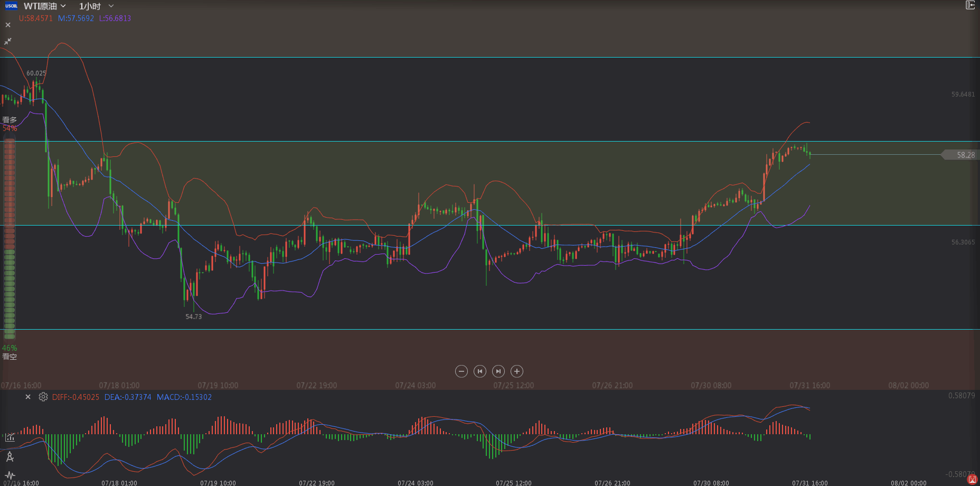Jump to earliest chart data
The image size is (980, 486).
click(x=480, y=371)
